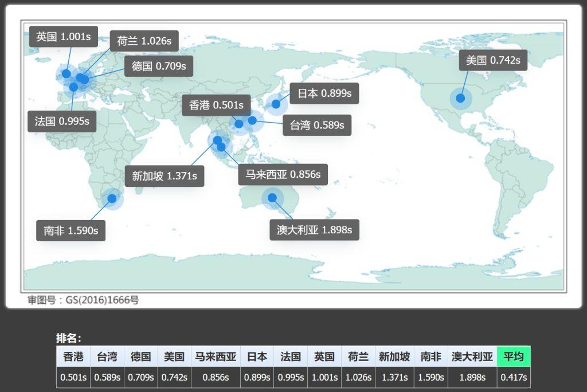The height and width of the screenshot is (392, 587).
Task: Select the 澳大利亚 header cell in ranking table
Action: coord(472,356)
